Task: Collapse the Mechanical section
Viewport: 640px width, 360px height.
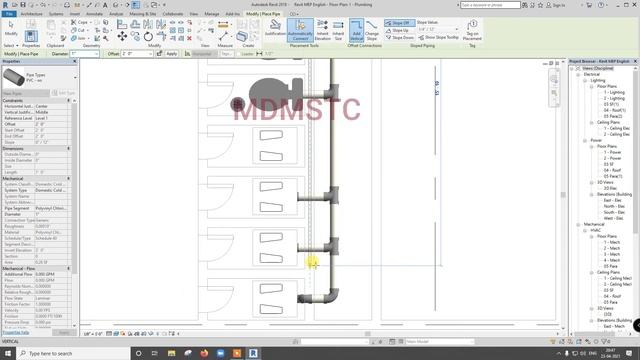Action: tap(69, 178)
